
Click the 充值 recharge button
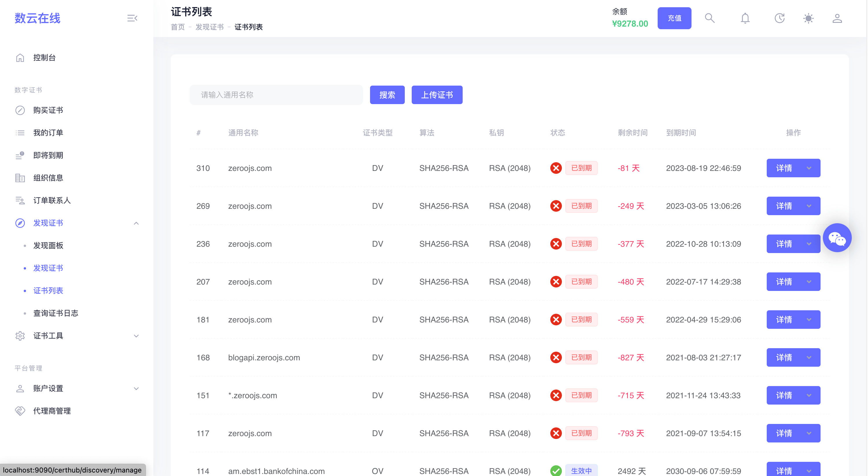pos(674,18)
